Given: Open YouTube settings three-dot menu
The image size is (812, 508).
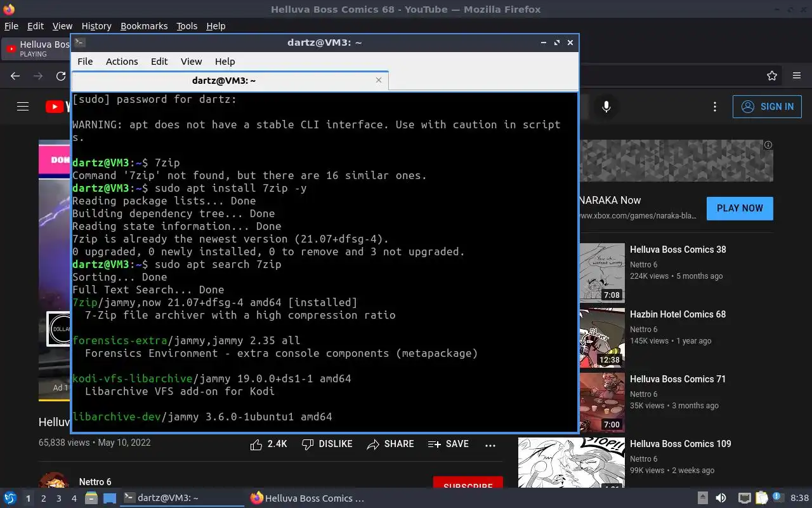Looking at the screenshot, I should tap(715, 107).
